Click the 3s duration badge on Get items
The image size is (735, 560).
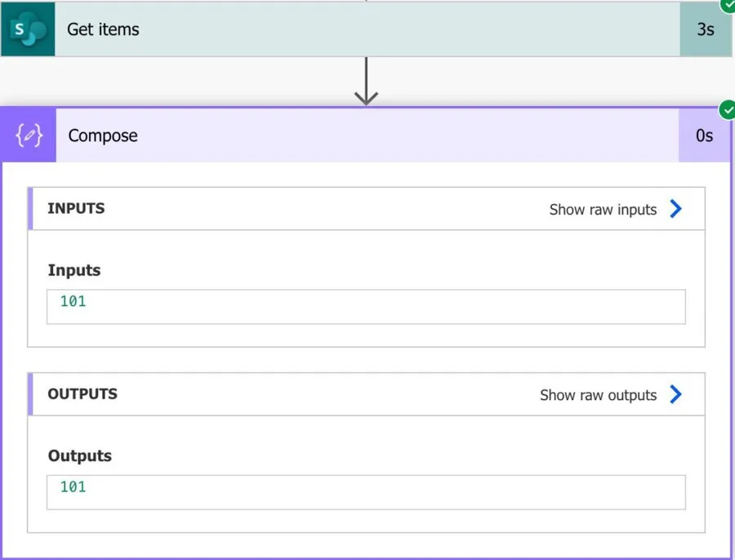(705, 29)
